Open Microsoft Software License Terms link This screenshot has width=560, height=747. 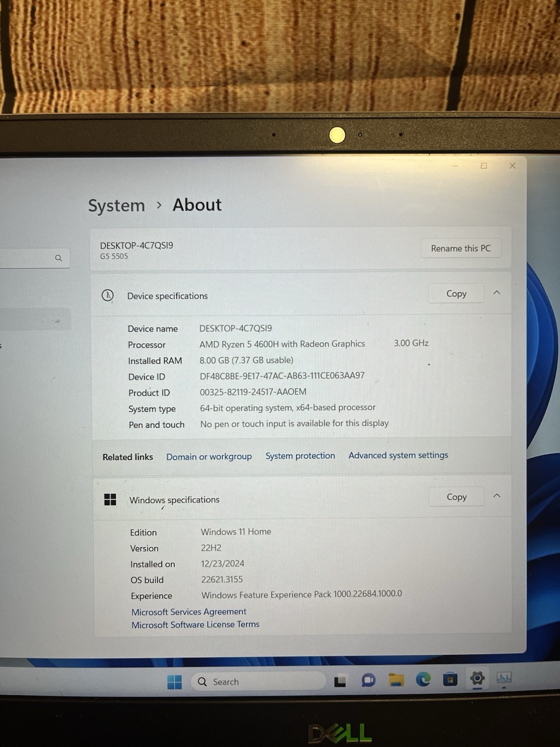tap(195, 625)
